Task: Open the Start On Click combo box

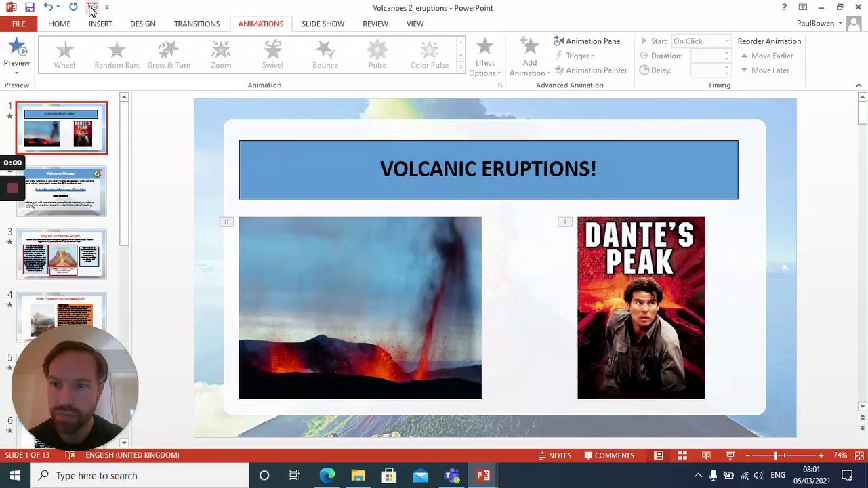Action: tap(701, 41)
